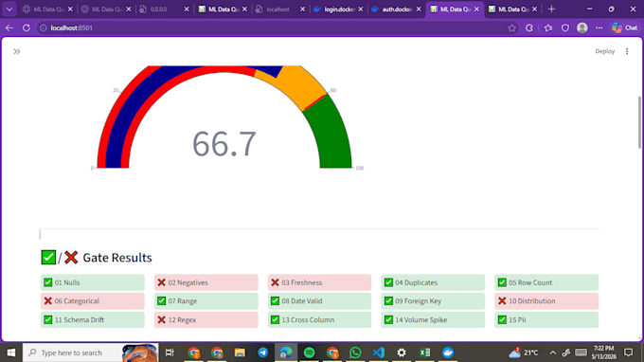Viewport: 644px width, 362px height.
Task: Open Settings gear from the taskbar
Action: click(x=402, y=353)
